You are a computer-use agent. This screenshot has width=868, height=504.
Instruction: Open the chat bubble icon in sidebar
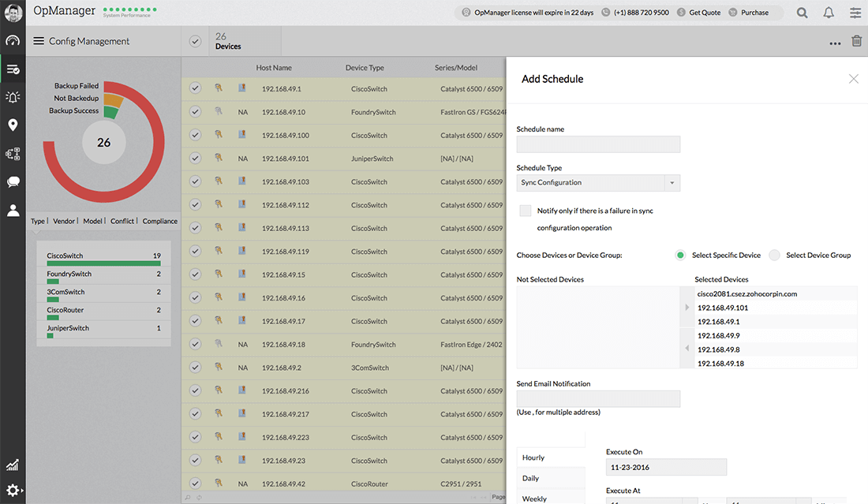13,182
